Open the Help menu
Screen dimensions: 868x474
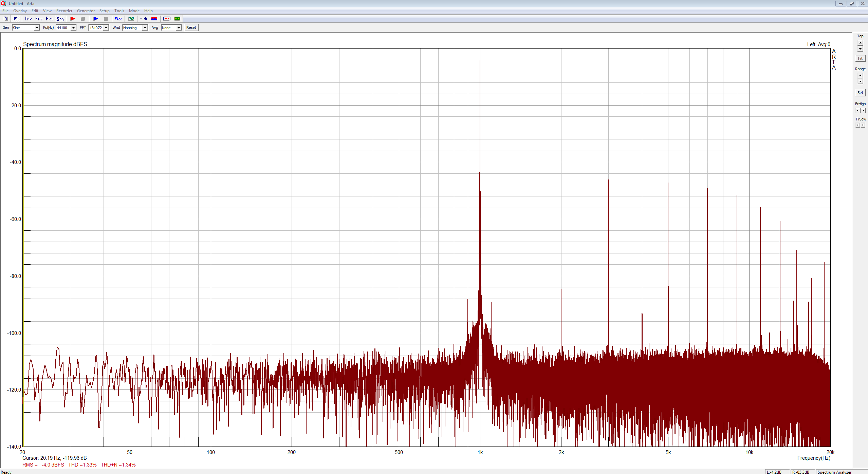(149, 11)
